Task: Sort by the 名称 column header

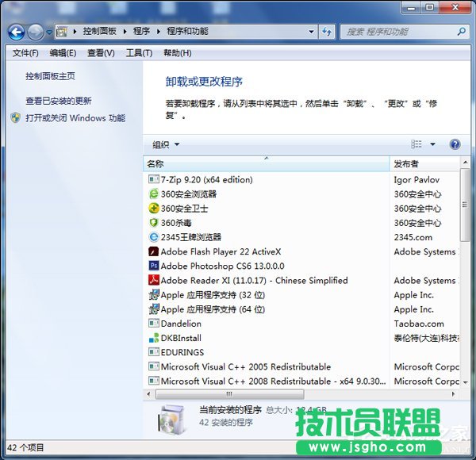Action: [x=267, y=164]
